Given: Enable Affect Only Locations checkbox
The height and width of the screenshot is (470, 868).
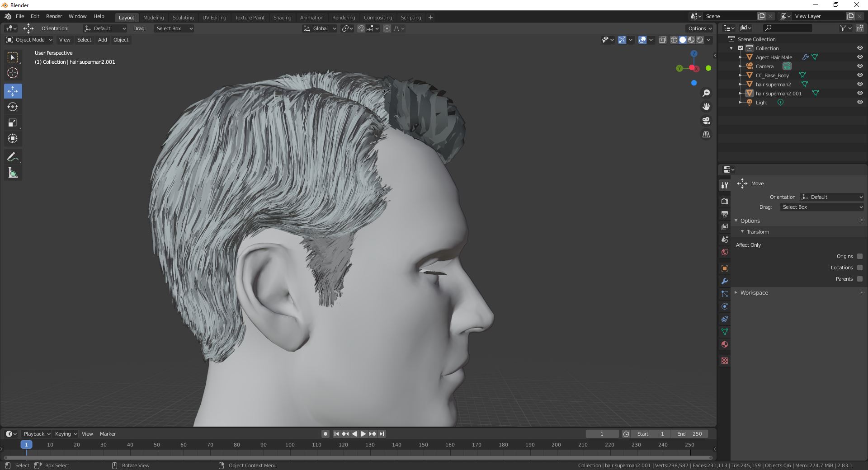Looking at the screenshot, I should [860, 268].
